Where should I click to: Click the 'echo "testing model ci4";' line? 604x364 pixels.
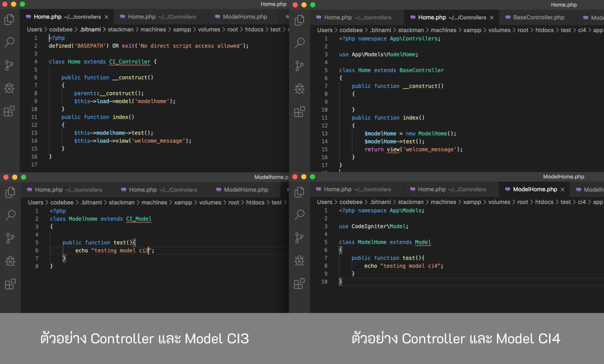(403, 266)
